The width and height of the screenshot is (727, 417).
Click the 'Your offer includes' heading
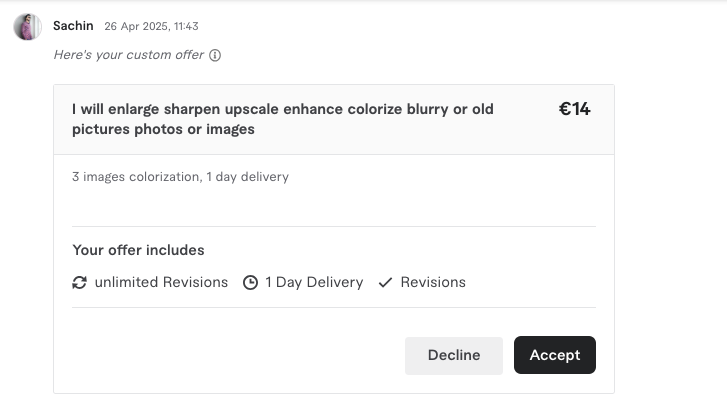(x=138, y=250)
